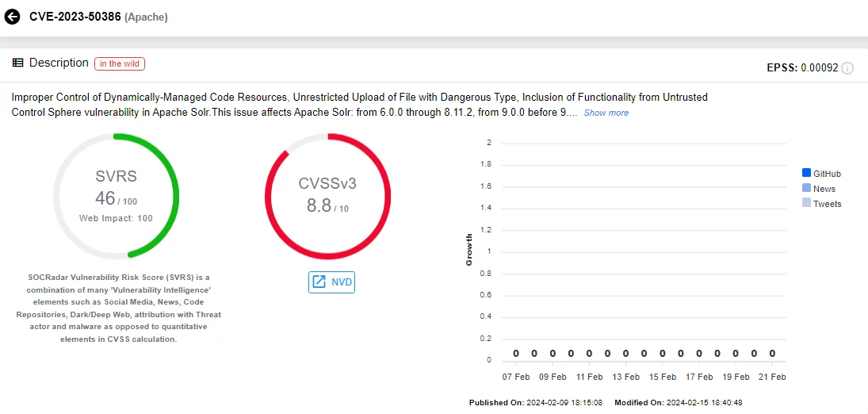Image resolution: width=868 pixels, height=414 pixels.
Task: Toggle Tweets series in chart legend
Action: (x=821, y=203)
